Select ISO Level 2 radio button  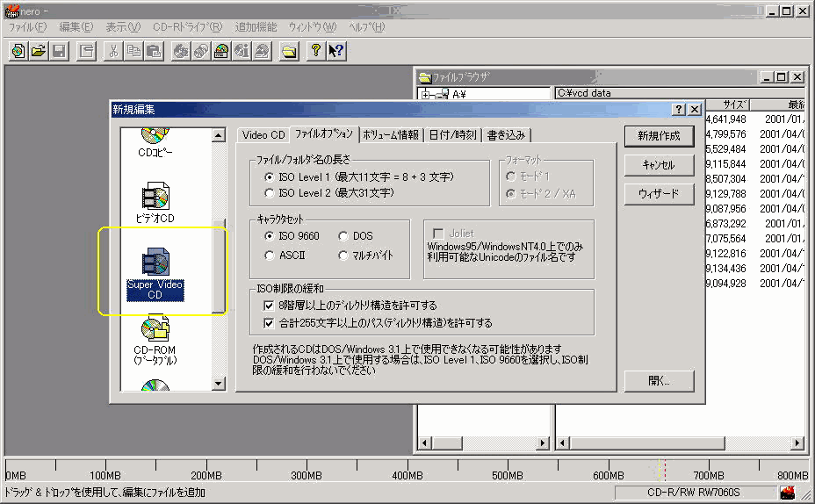coord(270,192)
